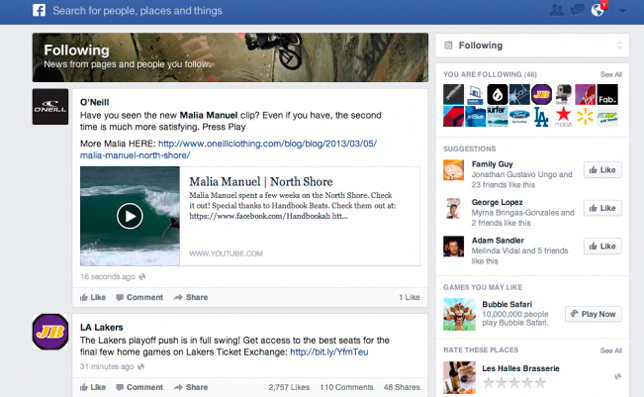Like the O'Neill post
Screen dimensions: 644x397
tap(93, 297)
